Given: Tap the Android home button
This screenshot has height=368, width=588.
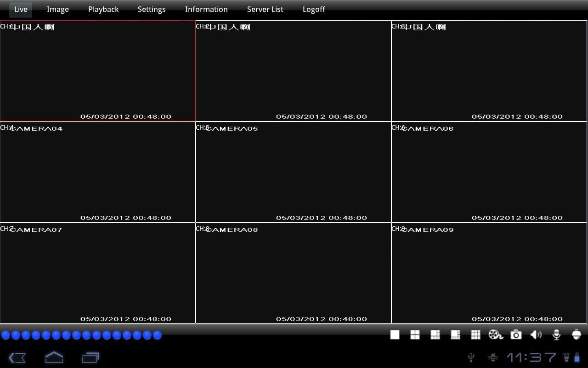Looking at the screenshot, I should (x=54, y=357).
